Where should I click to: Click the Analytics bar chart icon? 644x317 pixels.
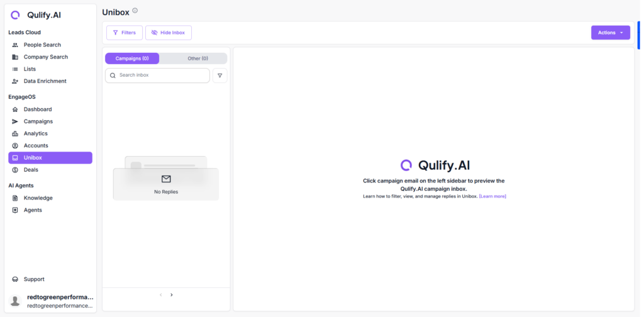15,133
